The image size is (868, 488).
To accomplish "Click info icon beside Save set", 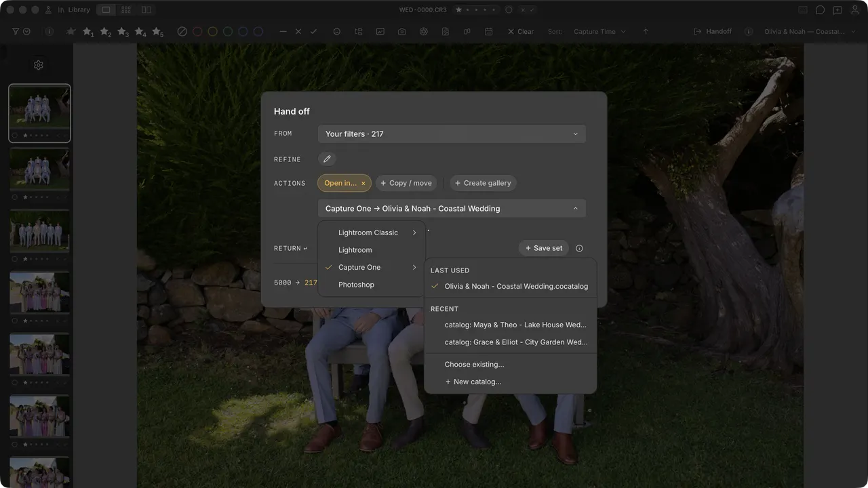I will point(579,248).
